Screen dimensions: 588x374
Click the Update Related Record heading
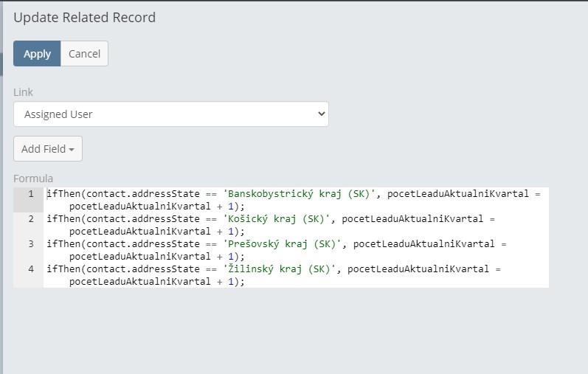pos(84,18)
